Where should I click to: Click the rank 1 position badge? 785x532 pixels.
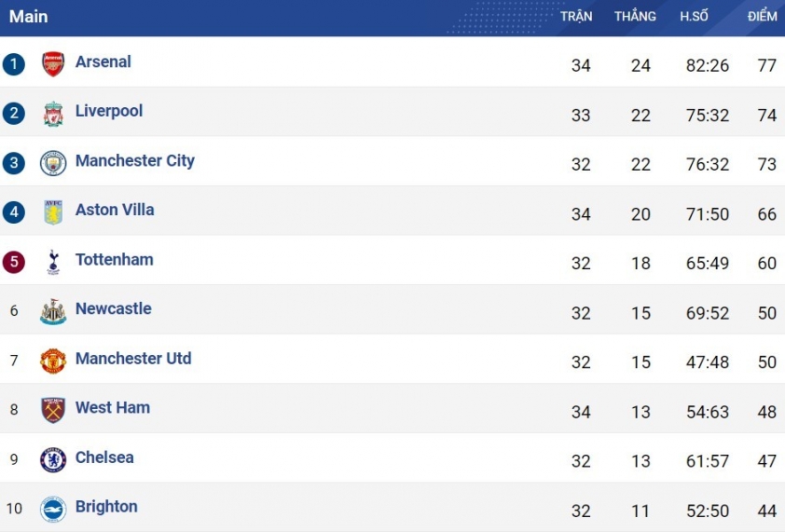pyautogui.click(x=13, y=64)
